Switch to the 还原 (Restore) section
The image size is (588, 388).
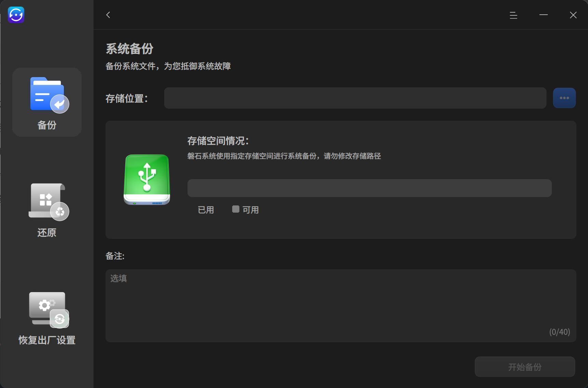(x=47, y=210)
